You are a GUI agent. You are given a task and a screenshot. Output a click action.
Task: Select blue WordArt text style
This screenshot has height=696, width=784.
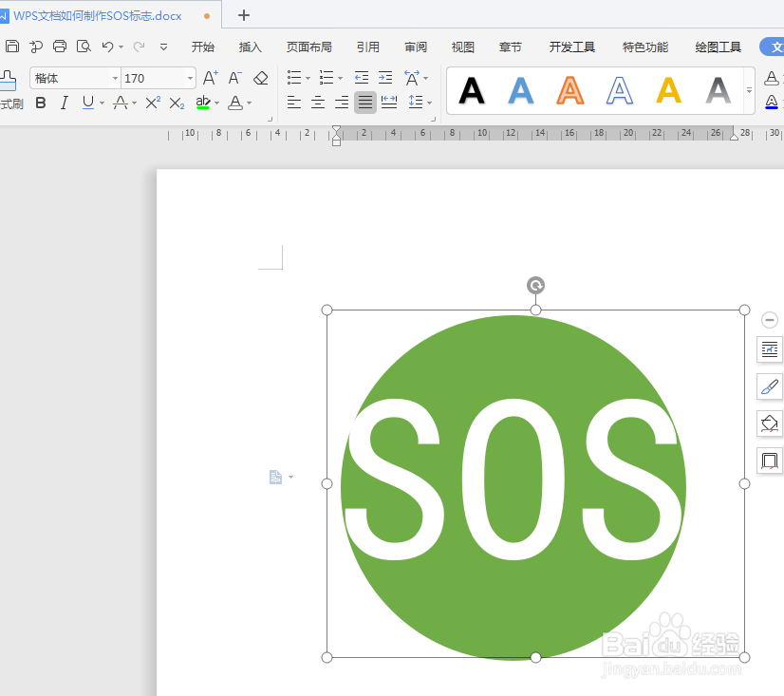point(521,91)
